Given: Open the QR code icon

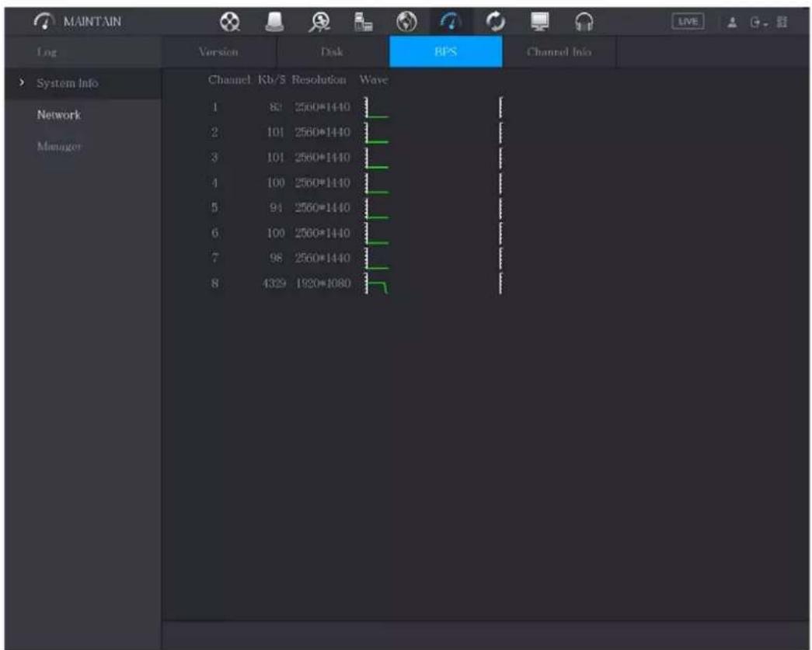Looking at the screenshot, I should click(782, 23).
